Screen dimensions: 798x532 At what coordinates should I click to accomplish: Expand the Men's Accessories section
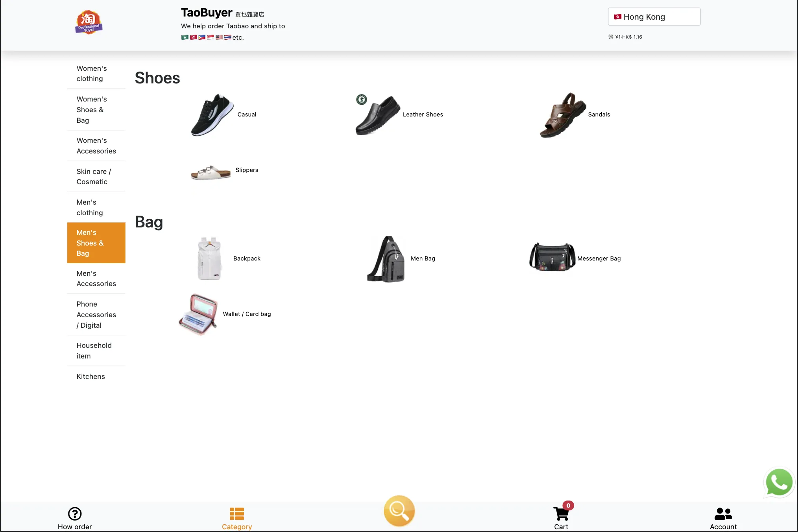pyautogui.click(x=96, y=278)
